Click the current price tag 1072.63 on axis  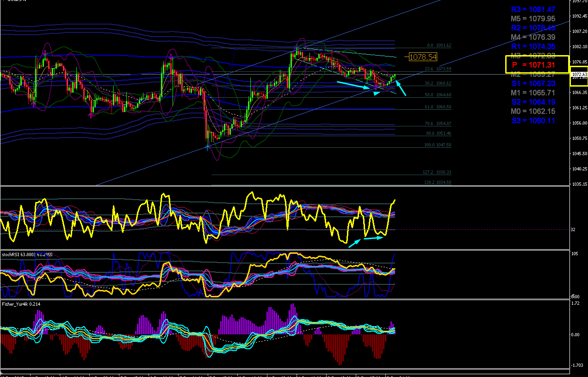580,75
